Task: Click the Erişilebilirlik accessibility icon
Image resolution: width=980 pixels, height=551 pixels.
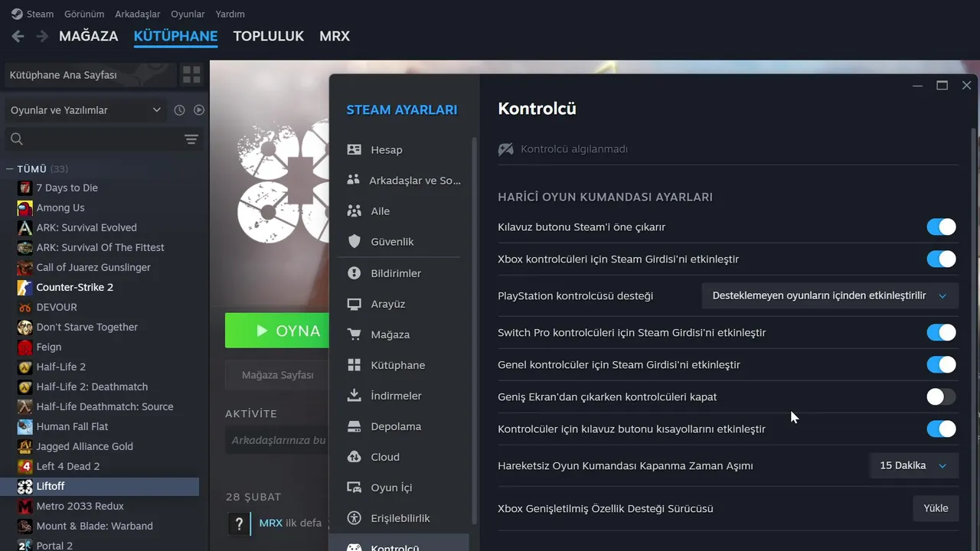Action: pyautogui.click(x=354, y=518)
